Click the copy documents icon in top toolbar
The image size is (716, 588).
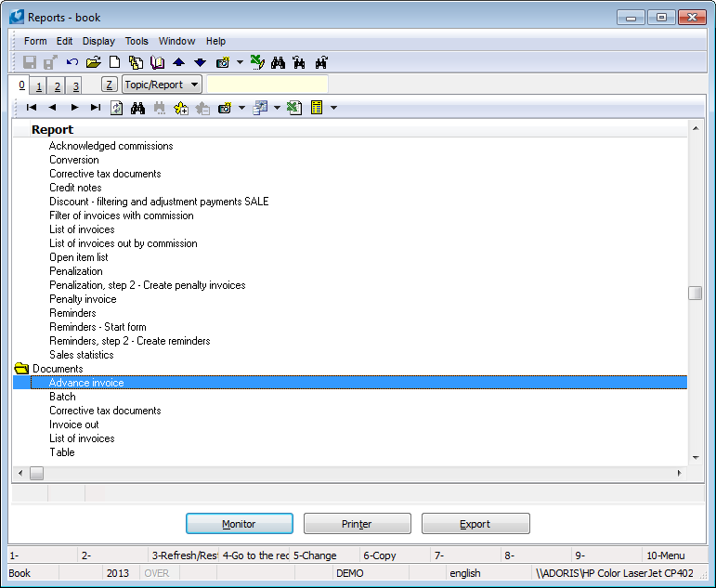pyautogui.click(x=136, y=62)
